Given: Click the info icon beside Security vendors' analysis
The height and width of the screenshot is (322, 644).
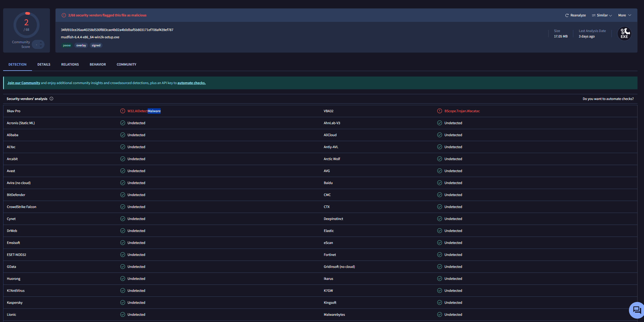Looking at the screenshot, I should coord(51,99).
